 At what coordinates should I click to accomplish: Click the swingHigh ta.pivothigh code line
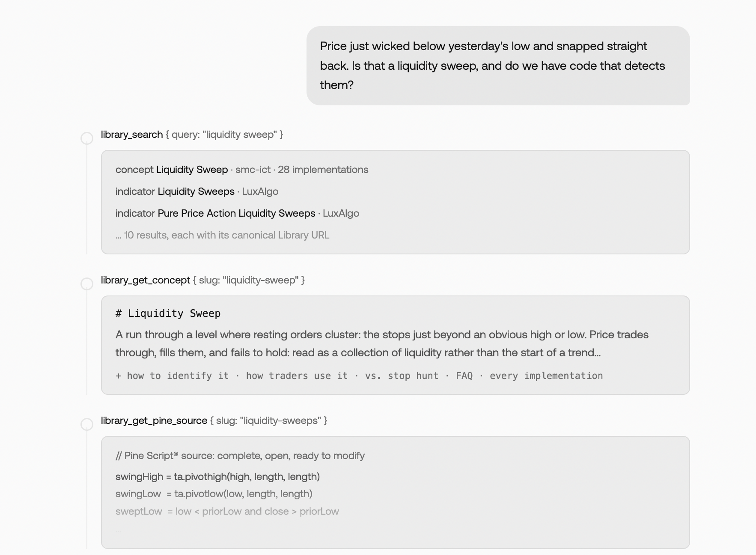(217, 477)
